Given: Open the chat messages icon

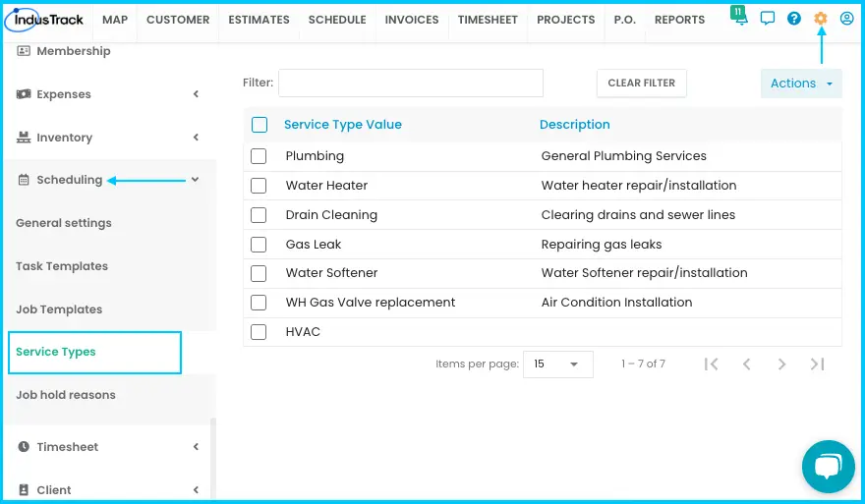Looking at the screenshot, I should [x=768, y=19].
